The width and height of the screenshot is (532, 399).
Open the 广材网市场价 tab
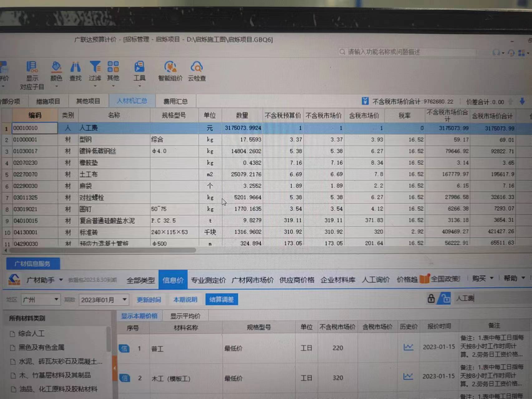(252, 280)
